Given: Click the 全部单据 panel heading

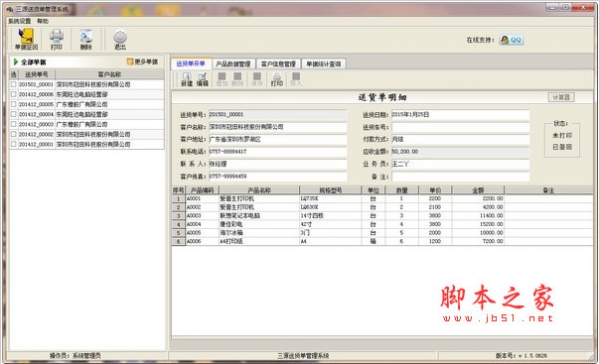Looking at the screenshot, I should tap(33, 62).
